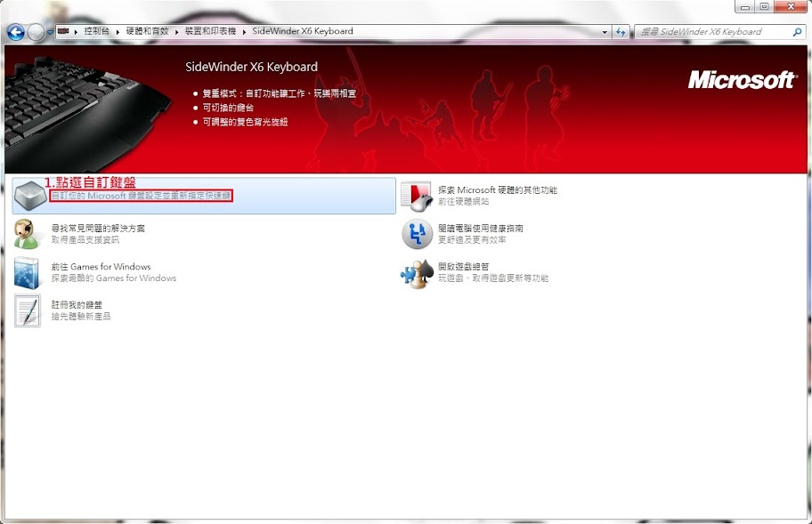The width and height of the screenshot is (812, 524).
Task: Open the 尋找常見問題的解決方案 link
Action: (98, 228)
